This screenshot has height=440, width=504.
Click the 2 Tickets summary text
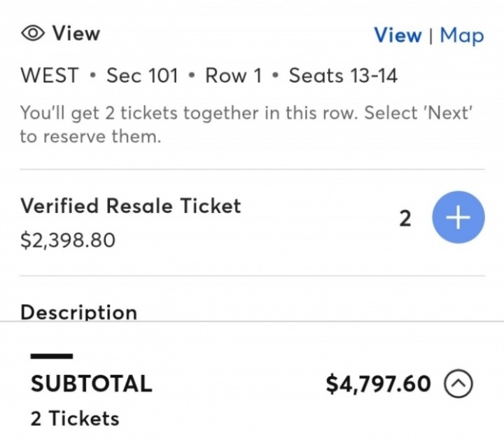tap(75, 418)
